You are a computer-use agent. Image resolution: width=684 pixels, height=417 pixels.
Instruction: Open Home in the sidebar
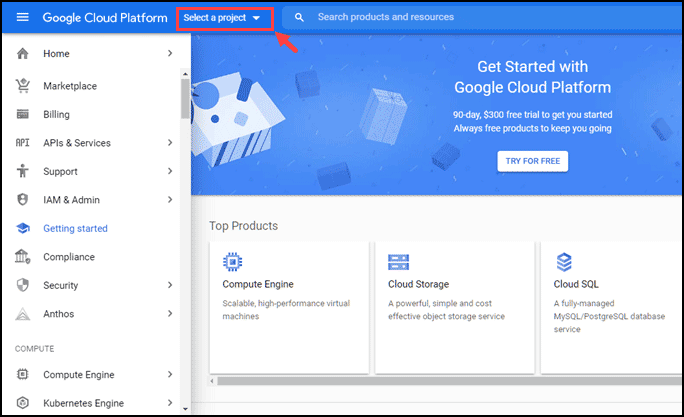pyautogui.click(x=56, y=54)
